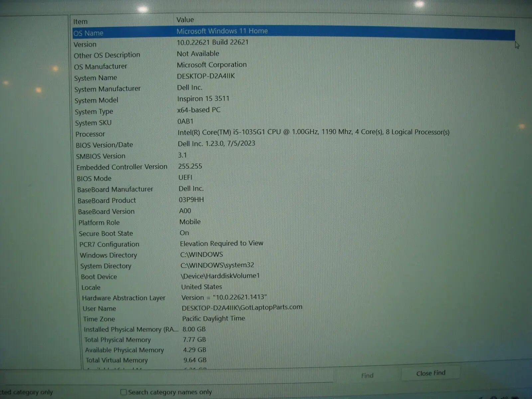
Task: Click the Elevation Required to View value
Action: pos(222,243)
